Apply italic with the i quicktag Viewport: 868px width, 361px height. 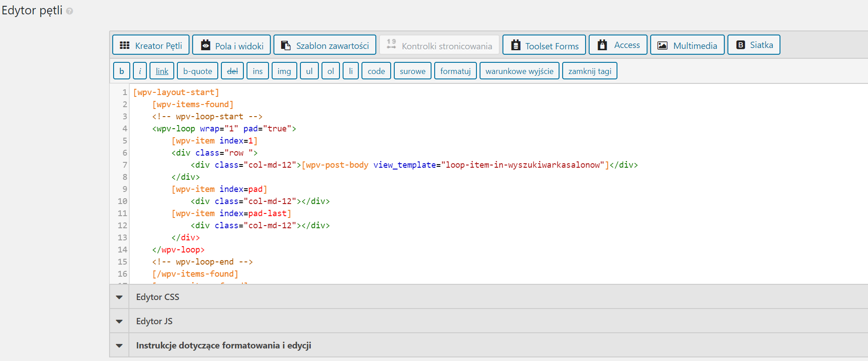(140, 71)
